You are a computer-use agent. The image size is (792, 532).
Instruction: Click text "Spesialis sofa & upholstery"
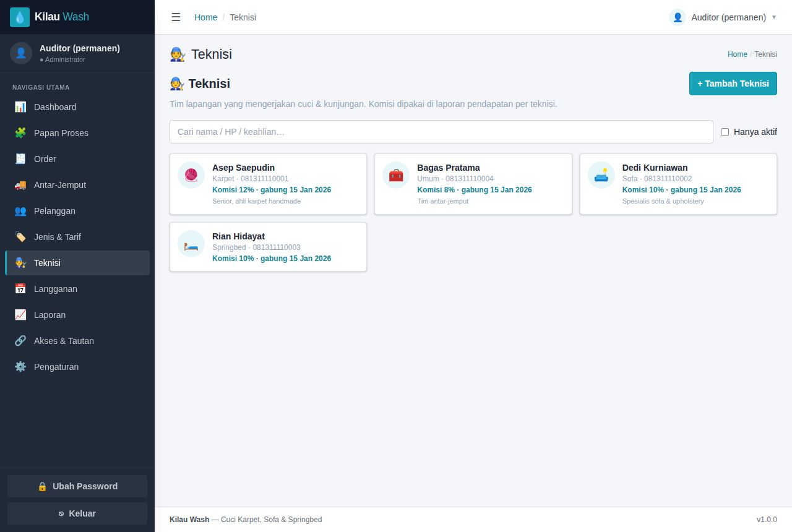click(x=663, y=201)
